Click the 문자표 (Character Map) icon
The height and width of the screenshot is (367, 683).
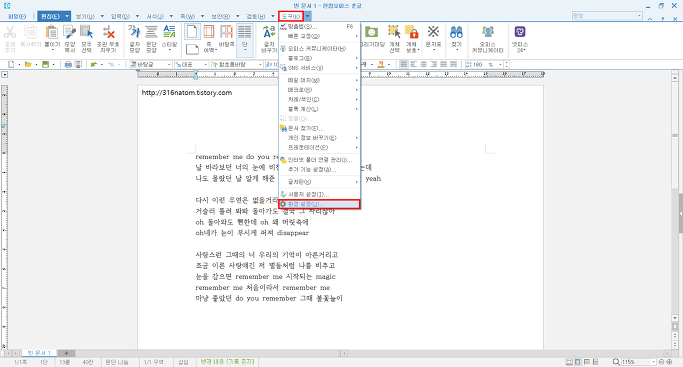[433, 32]
